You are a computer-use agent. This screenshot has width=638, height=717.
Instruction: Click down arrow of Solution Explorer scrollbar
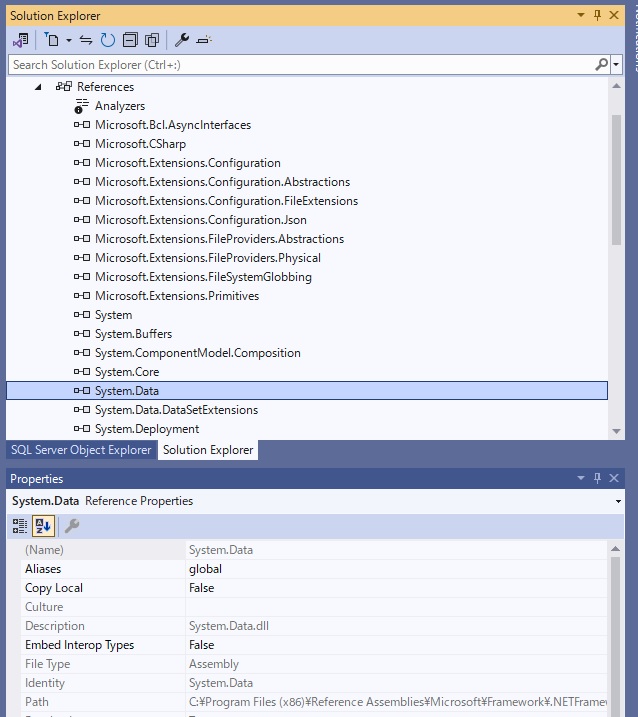pyautogui.click(x=617, y=431)
